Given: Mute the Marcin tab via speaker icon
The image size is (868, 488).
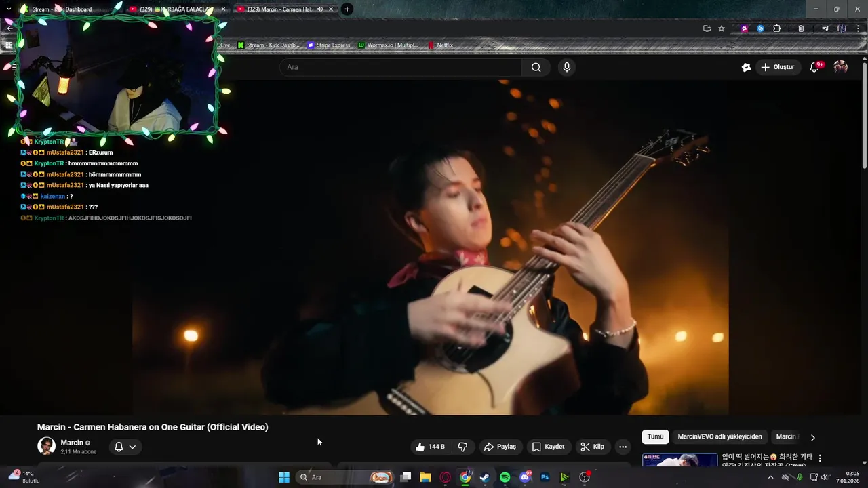Looking at the screenshot, I should (x=319, y=9).
